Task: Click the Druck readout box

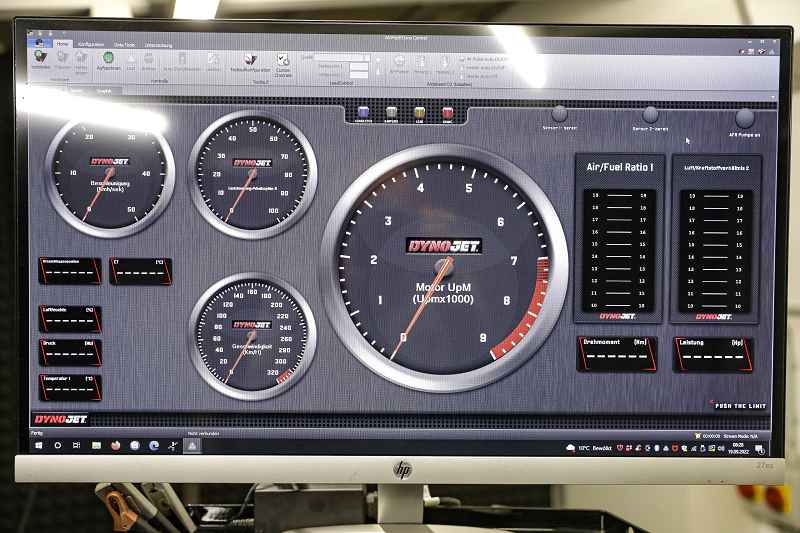Action: 70,352
